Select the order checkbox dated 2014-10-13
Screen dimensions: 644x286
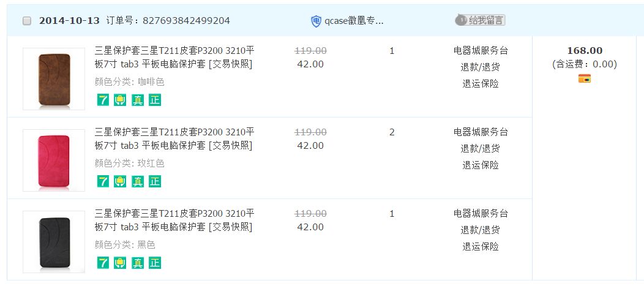tap(27, 21)
